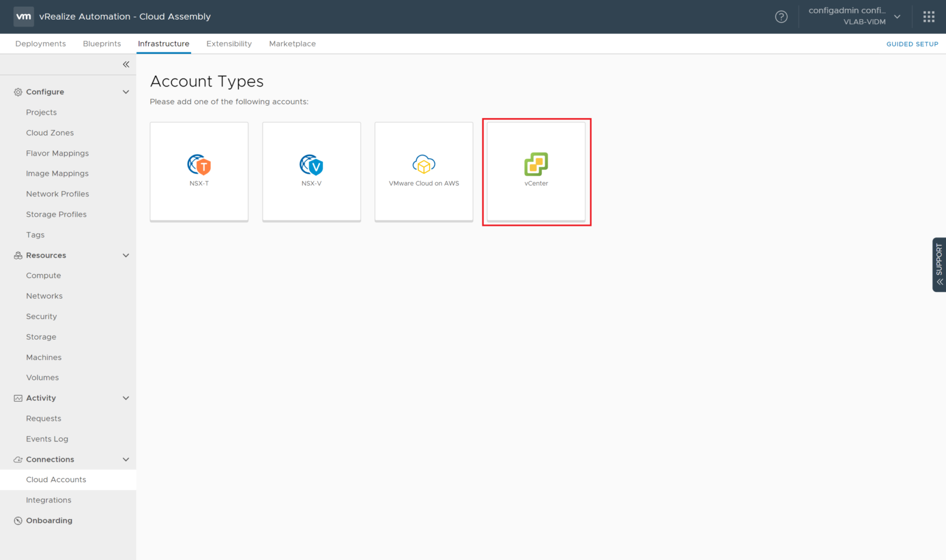Image resolution: width=946 pixels, height=560 pixels.
Task: Collapse the sidebar with double-chevron icon
Action: tap(126, 64)
